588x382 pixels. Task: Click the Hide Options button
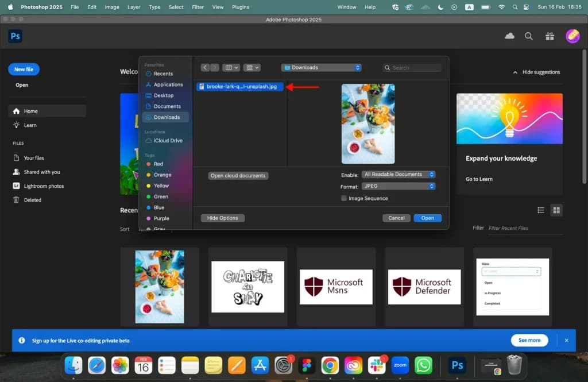[222, 218]
